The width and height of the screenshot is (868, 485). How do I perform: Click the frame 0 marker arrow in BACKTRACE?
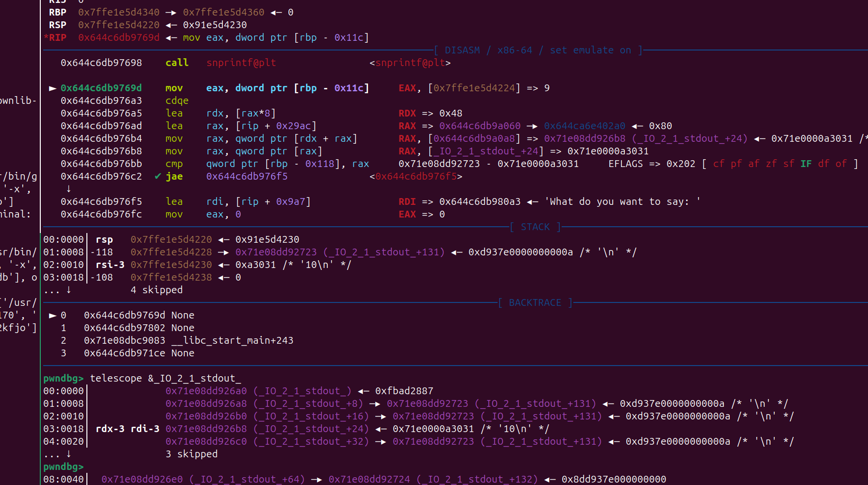[x=52, y=315]
